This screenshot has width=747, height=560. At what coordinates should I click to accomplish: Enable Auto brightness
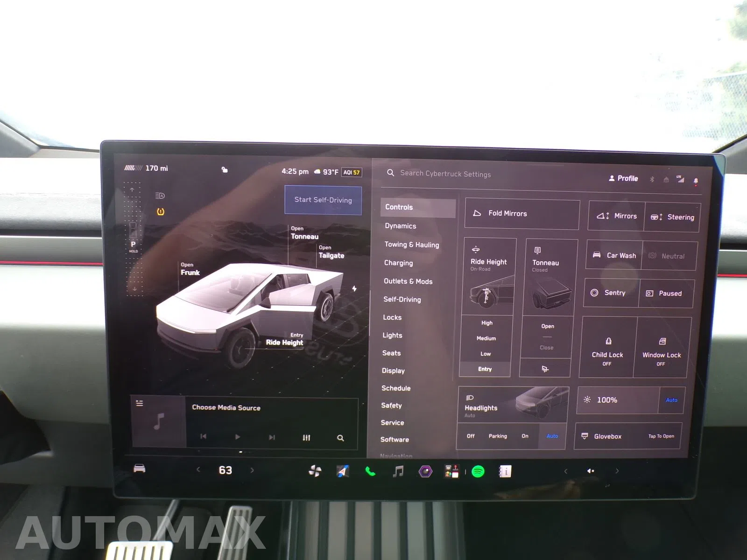click(x=671, y=400)
